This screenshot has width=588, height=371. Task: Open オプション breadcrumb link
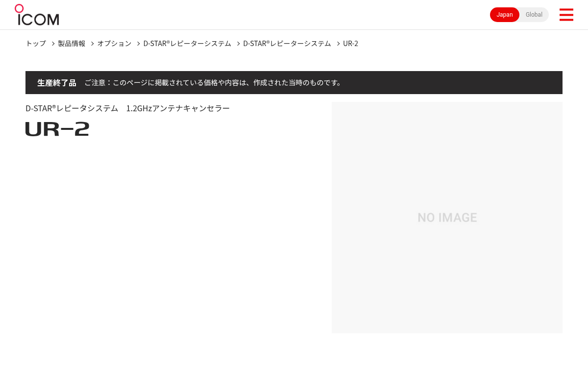coord(114,44)
